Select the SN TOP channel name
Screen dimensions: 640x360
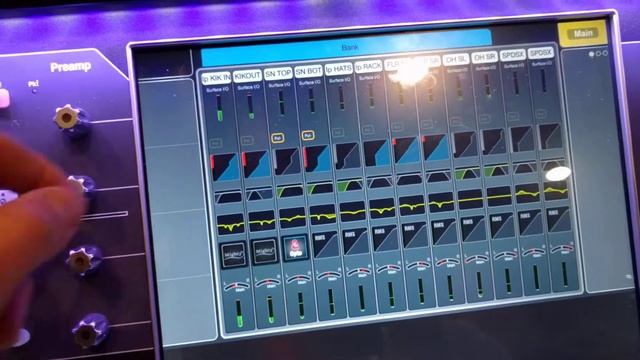pyautogui.click(x=278, y=73)
